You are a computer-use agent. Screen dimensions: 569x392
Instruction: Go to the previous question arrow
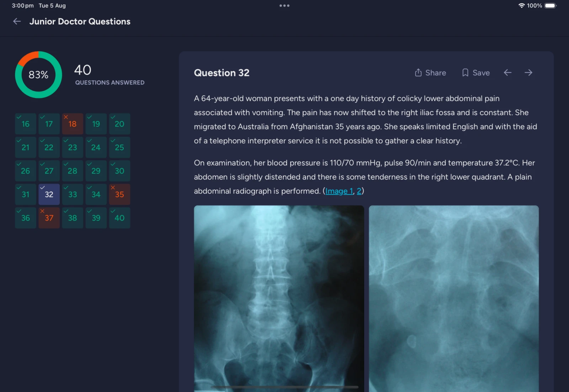[x=507, y=73]
